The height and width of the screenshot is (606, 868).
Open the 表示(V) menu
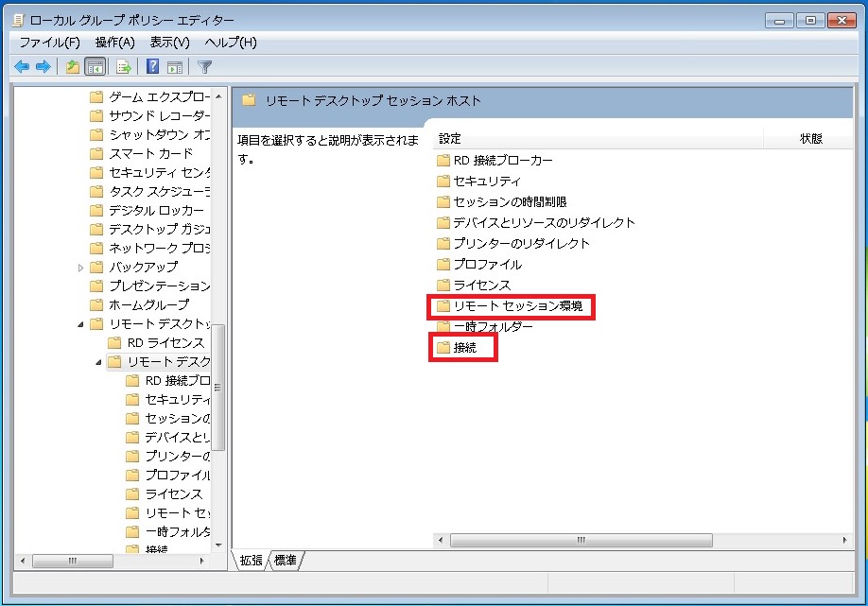click(x=169, y=43)
